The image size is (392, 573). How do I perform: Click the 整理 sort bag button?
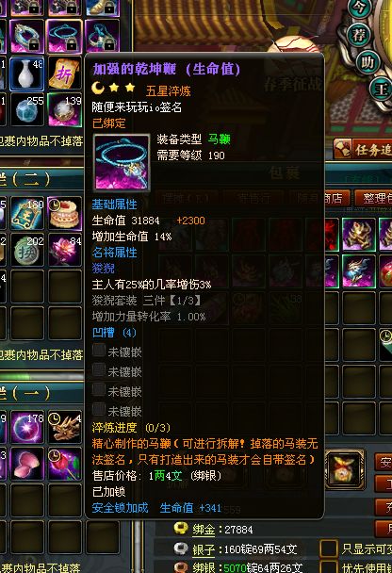pyautogui.click(x=373, y=198)
